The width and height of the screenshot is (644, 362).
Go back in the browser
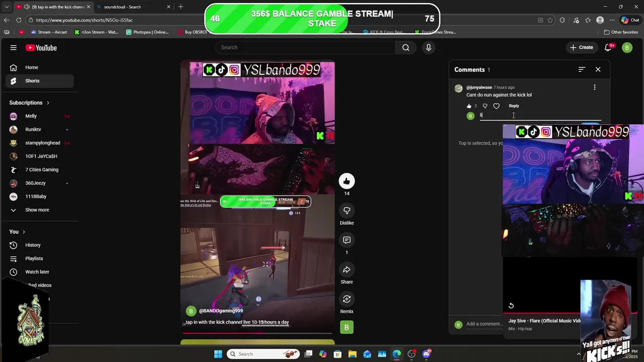pos(7,20)
